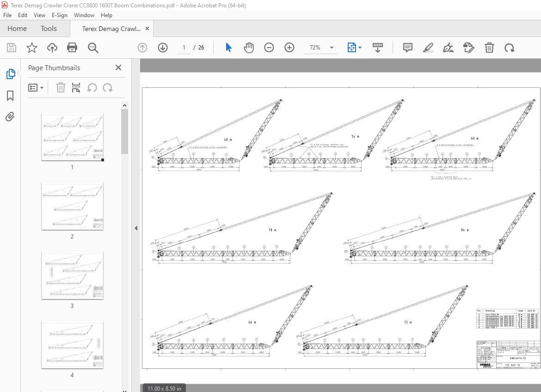Open the Edit menu

pos(23,15)
